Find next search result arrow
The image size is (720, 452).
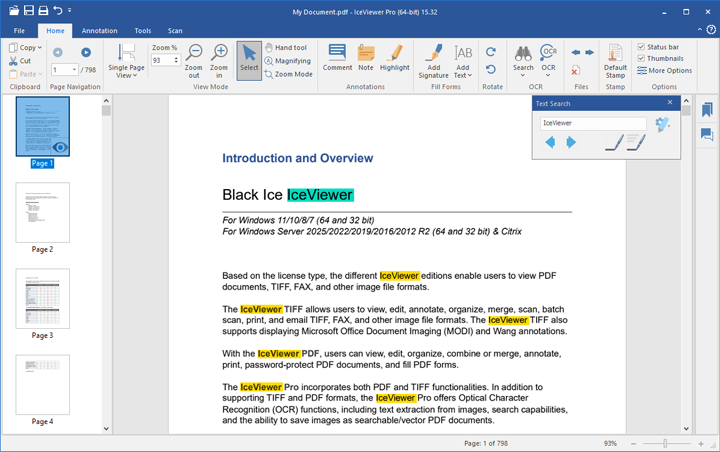pos(571,142)
